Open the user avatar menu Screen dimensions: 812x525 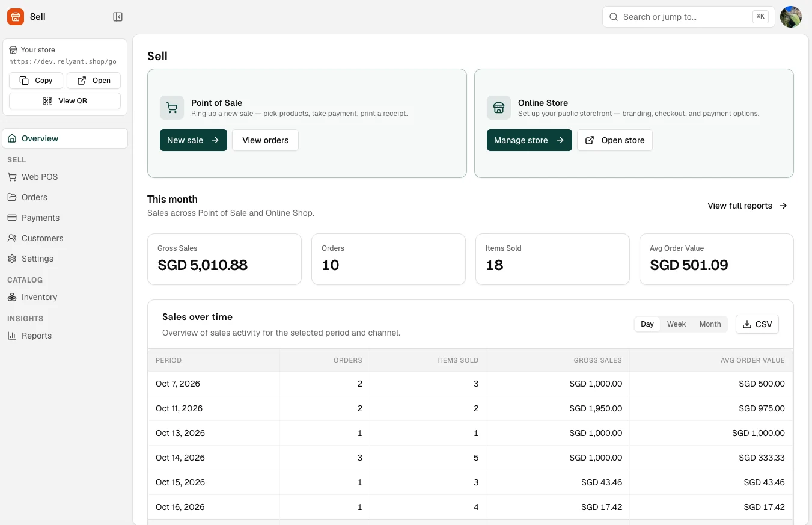click(791, 17)
